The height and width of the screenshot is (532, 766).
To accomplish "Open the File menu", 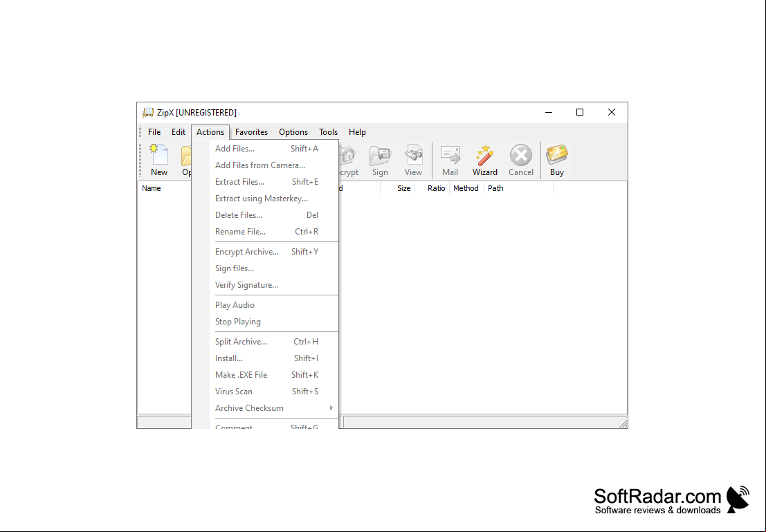I will 154,132.
